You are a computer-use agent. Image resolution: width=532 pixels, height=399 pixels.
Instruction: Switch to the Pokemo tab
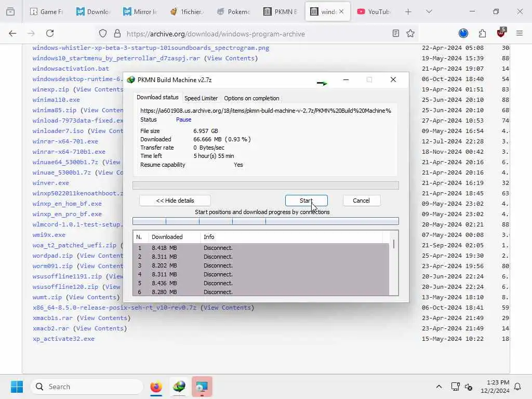[x=233, y=11]
